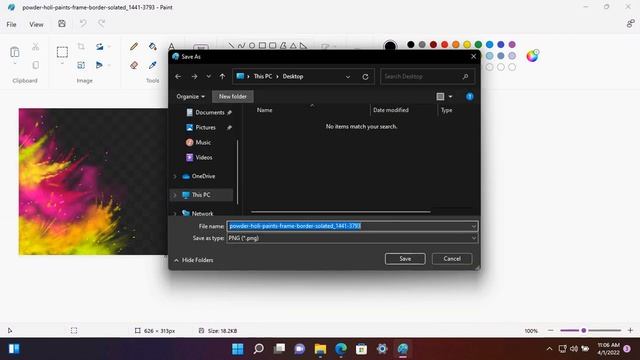The height and width of the screenshot is (360, 640).
Task: Expand the This PC tree node
Action: pyautogui.click(x=175, y=195)
